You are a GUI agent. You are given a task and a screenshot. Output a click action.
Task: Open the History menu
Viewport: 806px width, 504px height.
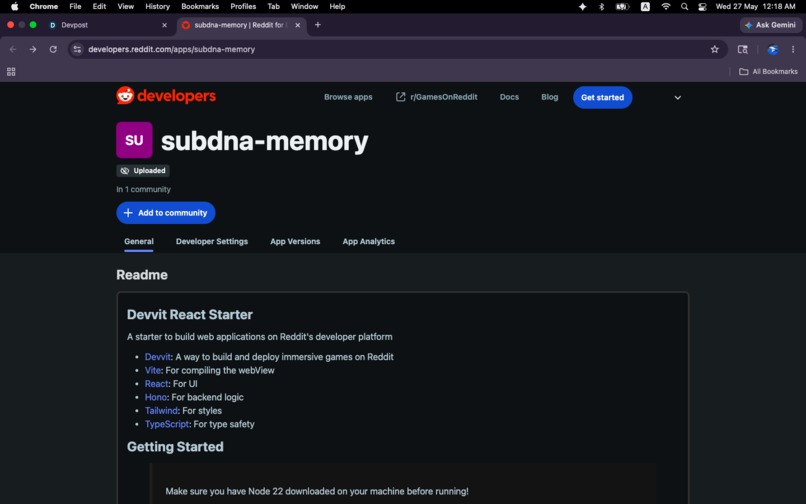tap(157, 7)
